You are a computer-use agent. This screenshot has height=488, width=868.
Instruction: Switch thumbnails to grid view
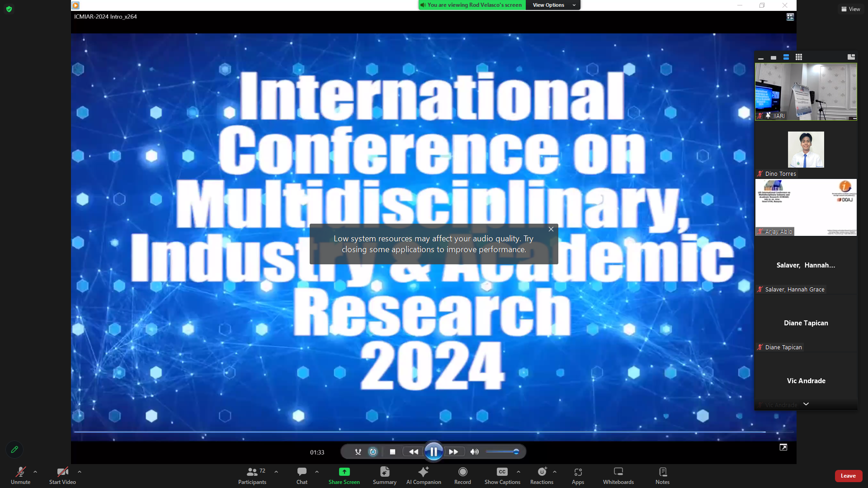(799, 57)
